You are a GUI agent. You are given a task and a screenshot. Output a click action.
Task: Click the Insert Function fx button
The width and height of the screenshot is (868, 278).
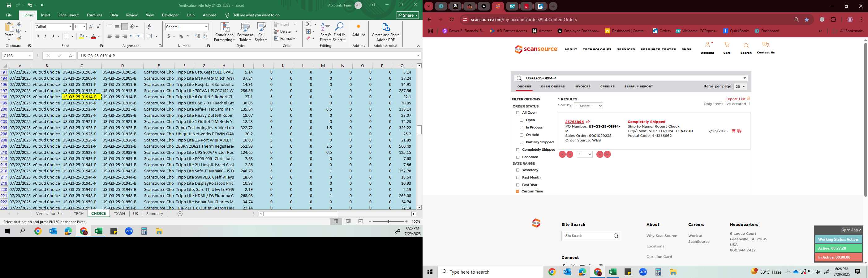click(x=71, y=56)
